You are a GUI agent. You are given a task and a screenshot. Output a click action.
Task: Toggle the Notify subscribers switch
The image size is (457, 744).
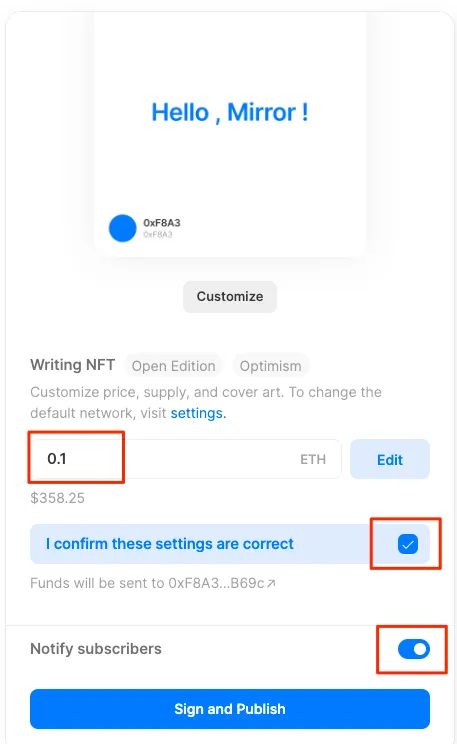(414, 649)
